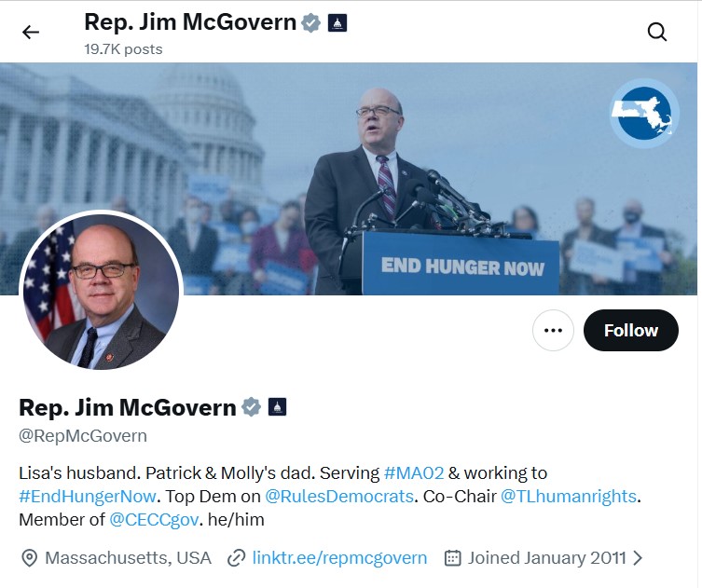Click the verified checkmark beside profile name
Image resolution: width=702 pixels, height=588 pixels.
click(251, 407)
